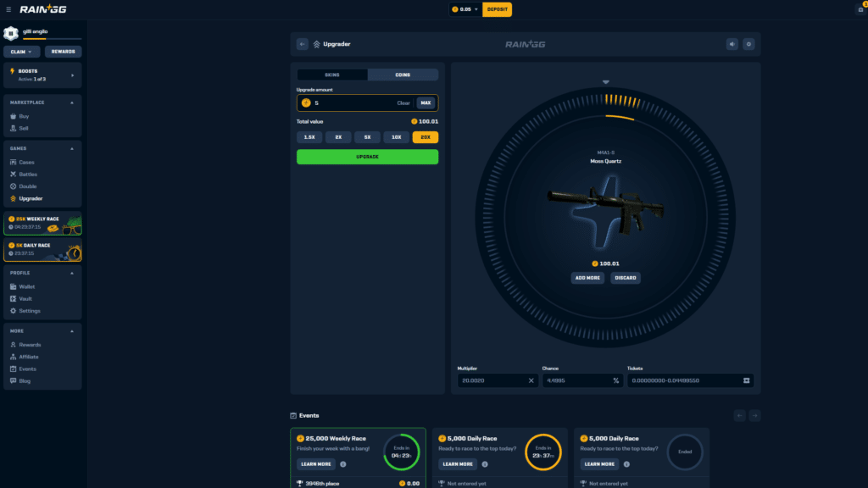Mute the Upgrader sound with the speaker icon
This screenshot has height=488, width=868.
coord(732,43)
